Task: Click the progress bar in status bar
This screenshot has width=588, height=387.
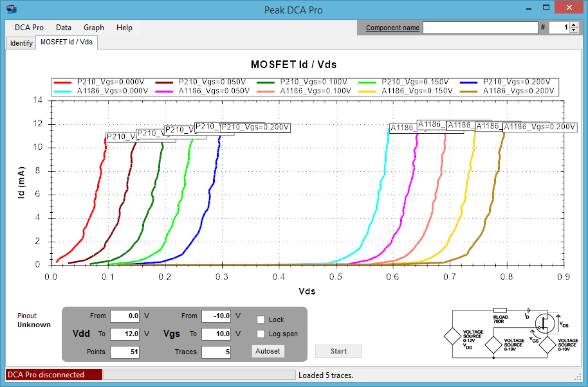Action: tap(199, 375)
